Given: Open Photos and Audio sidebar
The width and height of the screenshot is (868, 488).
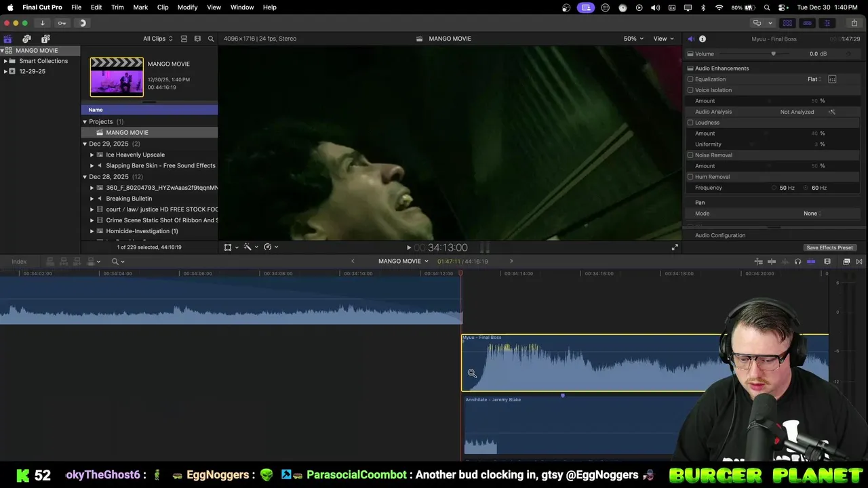Looking at the screenshot, I should point(26,39).
